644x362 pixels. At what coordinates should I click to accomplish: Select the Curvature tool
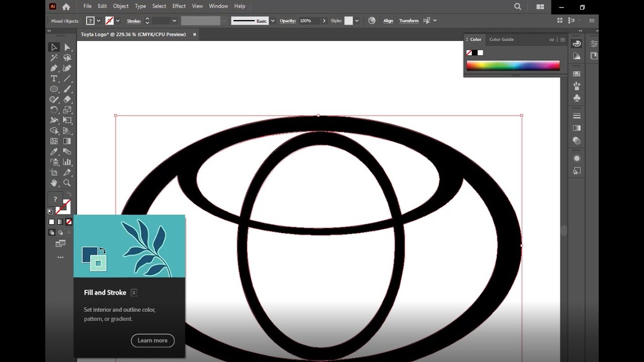tap(67, 68)
